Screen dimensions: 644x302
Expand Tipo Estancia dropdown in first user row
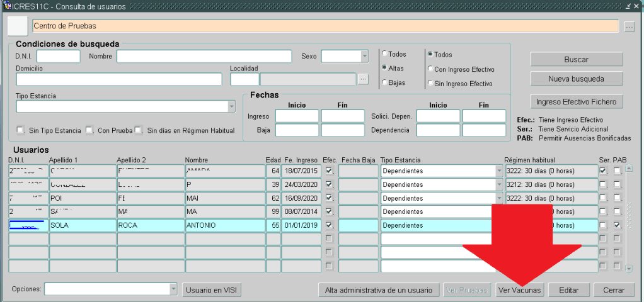coord(500,171)
